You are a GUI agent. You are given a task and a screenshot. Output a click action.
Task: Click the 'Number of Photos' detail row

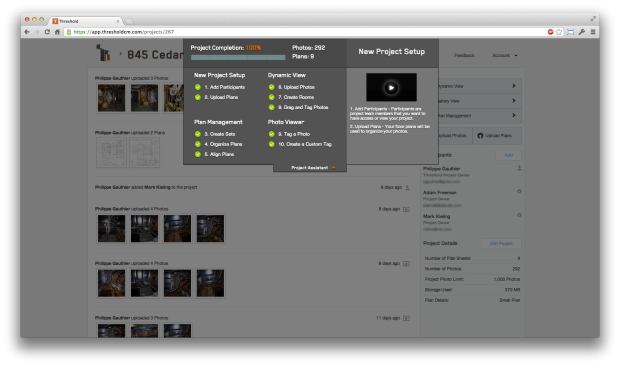pos(472,269)
